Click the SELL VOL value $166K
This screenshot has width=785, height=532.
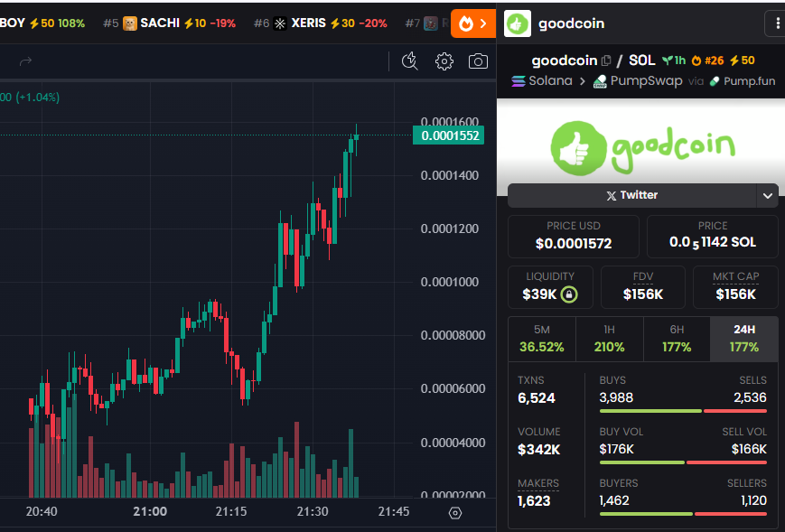(749, 450)
